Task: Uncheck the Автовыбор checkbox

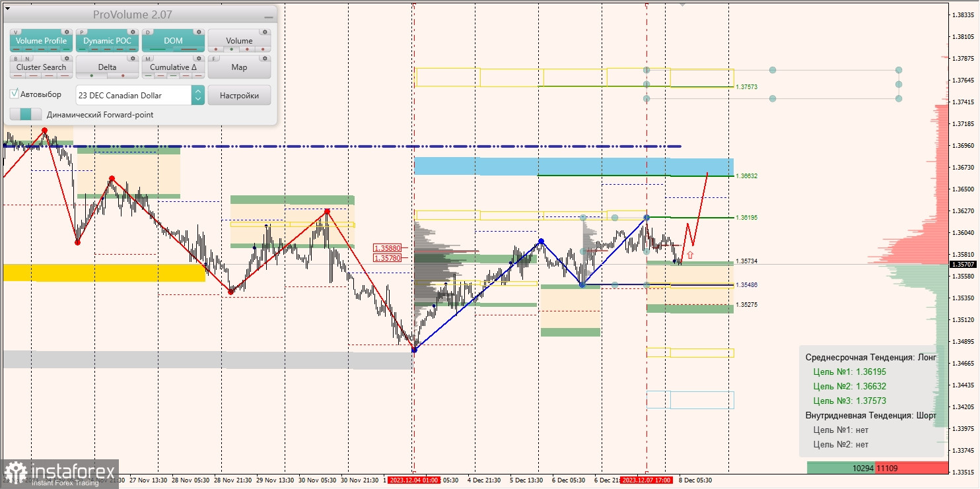Action: [x=15, y=94]
